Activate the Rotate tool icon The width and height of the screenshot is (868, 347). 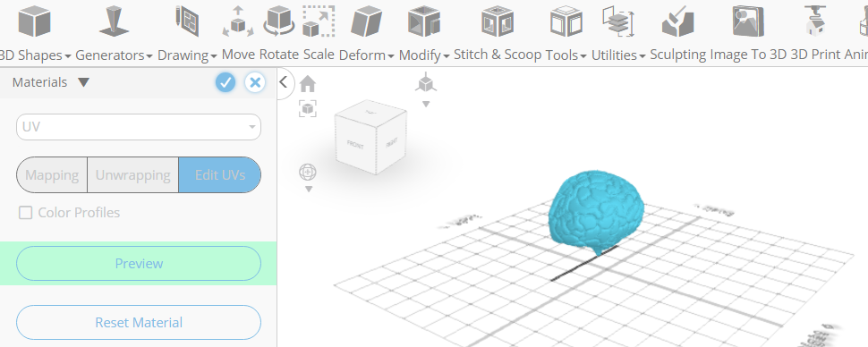(278, 21)
